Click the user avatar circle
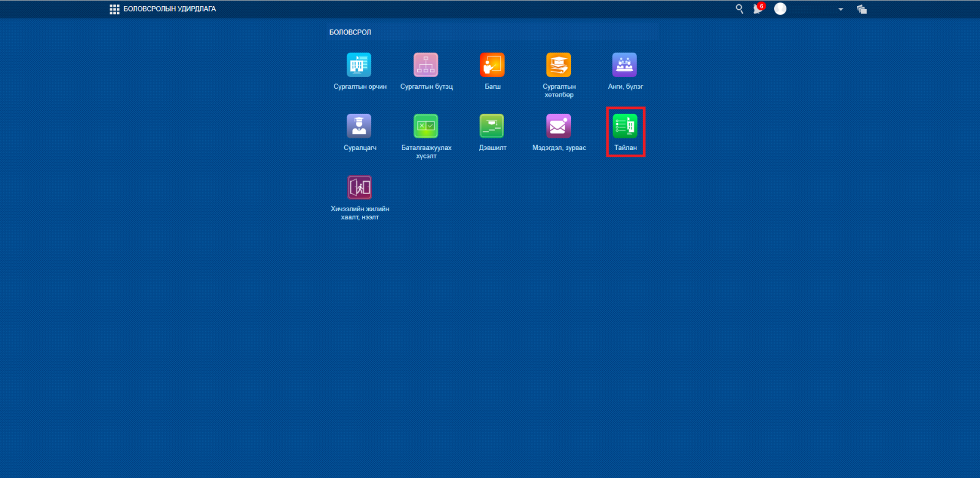This screenshot has height=478, width=980. pos(780,9)
